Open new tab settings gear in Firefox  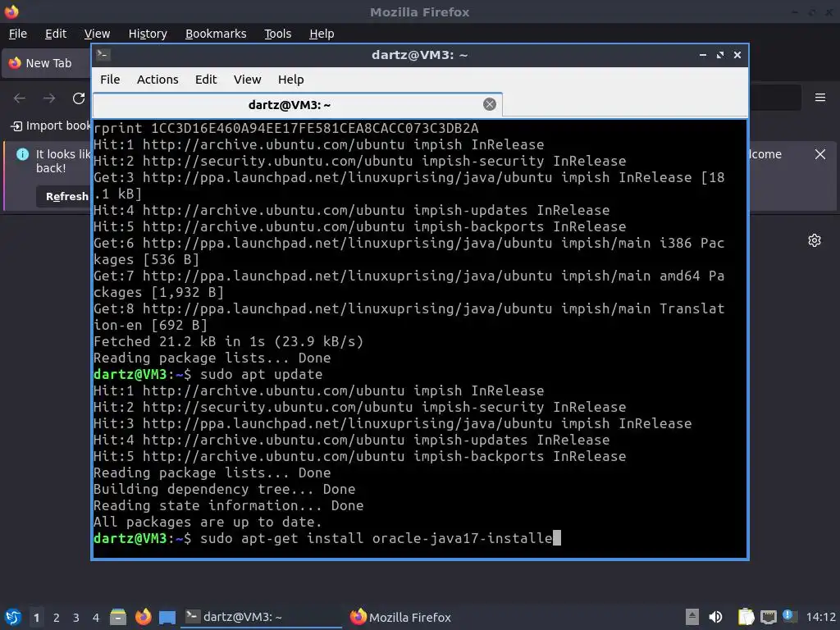pyautogui.click(x=815, y=240)
